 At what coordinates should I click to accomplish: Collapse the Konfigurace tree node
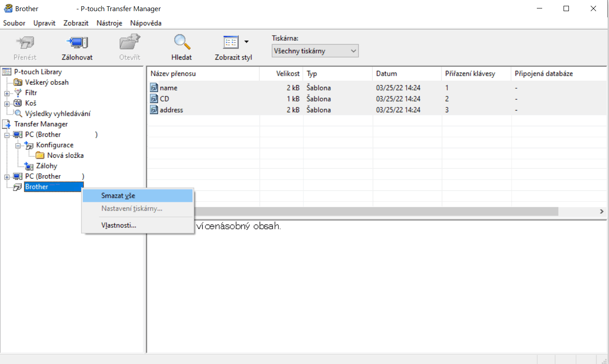[x=18, y=145]
